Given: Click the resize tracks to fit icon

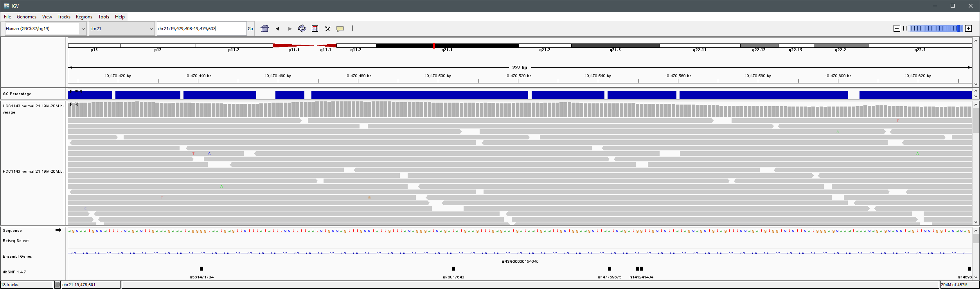Looking at the screenshot, I should (x=327, y=29).
